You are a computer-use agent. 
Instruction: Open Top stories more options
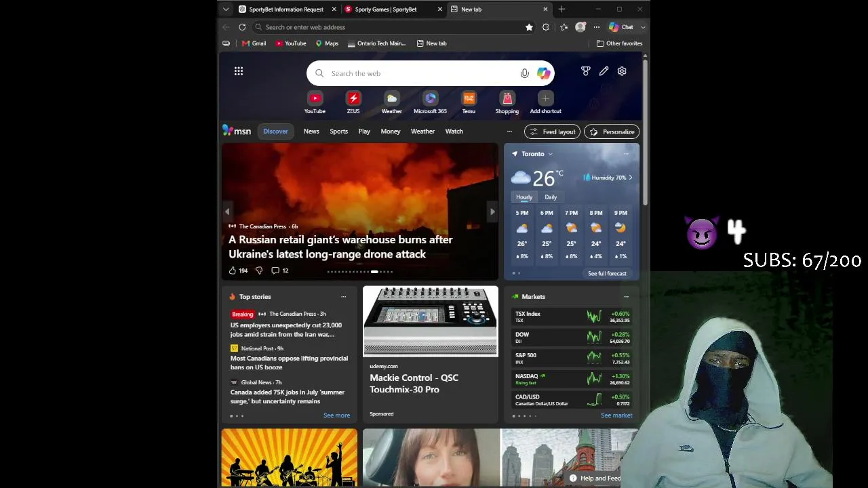(x=343, y=297)
